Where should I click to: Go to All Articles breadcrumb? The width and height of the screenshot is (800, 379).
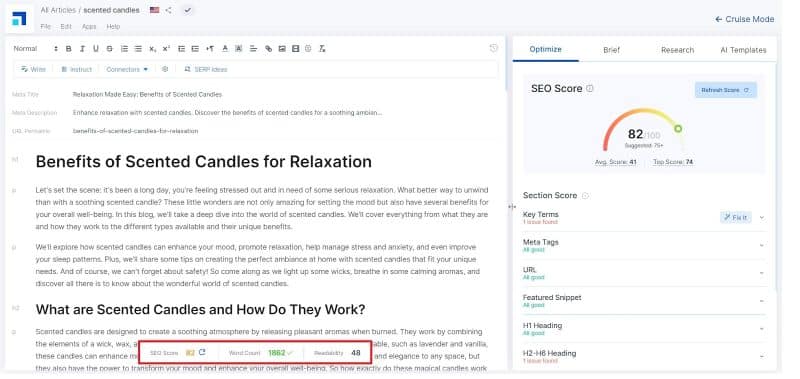click(58, 10)
